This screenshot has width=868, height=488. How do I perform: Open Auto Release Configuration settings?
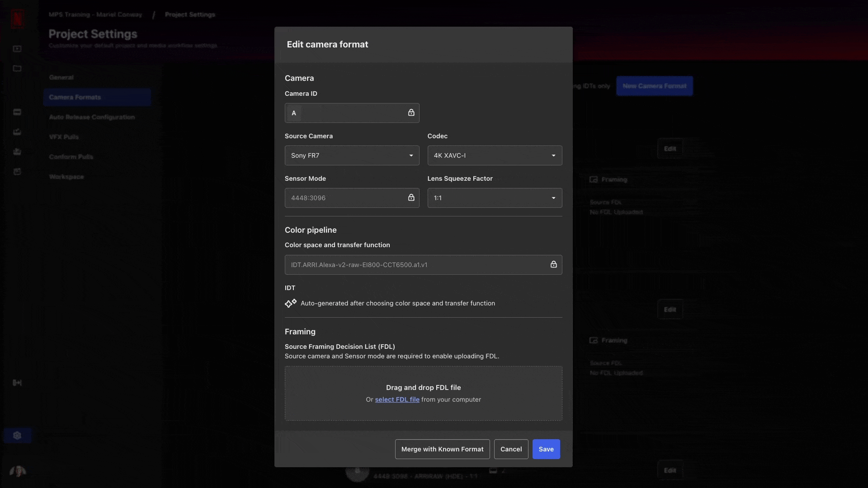coord(92,117)
